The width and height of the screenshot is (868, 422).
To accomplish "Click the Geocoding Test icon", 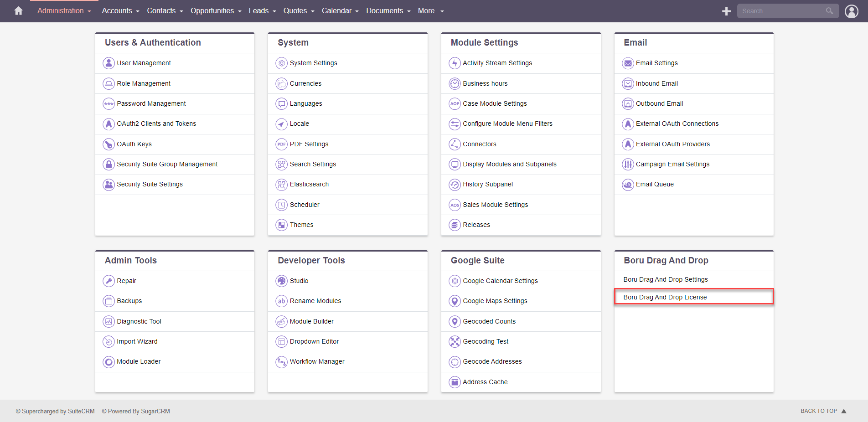I will point(455,341).
